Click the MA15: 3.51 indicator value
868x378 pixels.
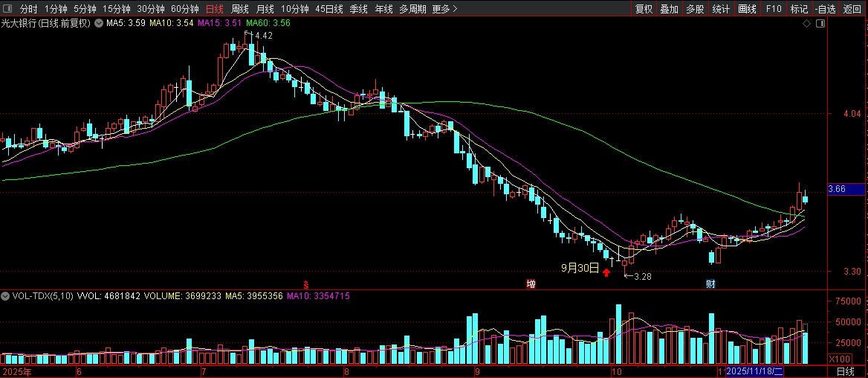pyautogui.click(x=220, y=23)
